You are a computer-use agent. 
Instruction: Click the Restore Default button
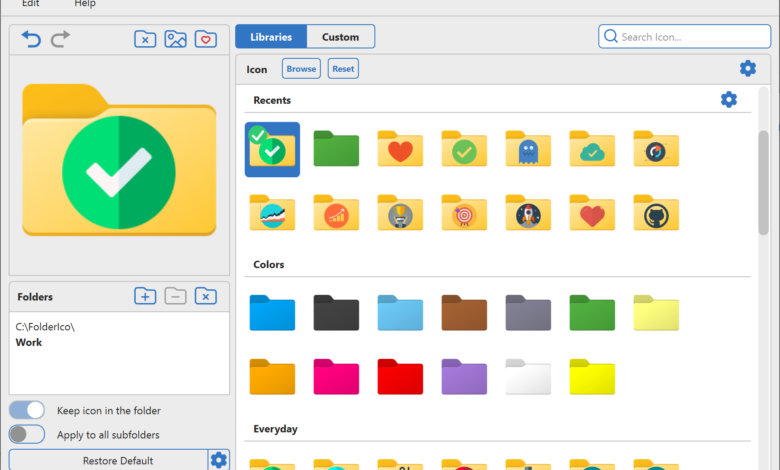108,460
